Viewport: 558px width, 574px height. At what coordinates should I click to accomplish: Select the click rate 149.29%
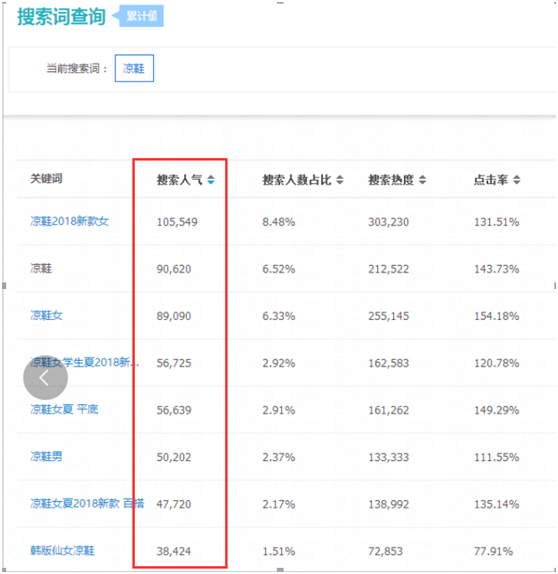pos(497,410)
